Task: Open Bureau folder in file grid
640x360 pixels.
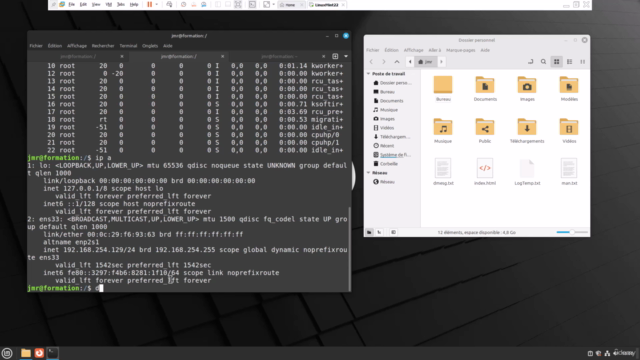Action: point(443,89)
